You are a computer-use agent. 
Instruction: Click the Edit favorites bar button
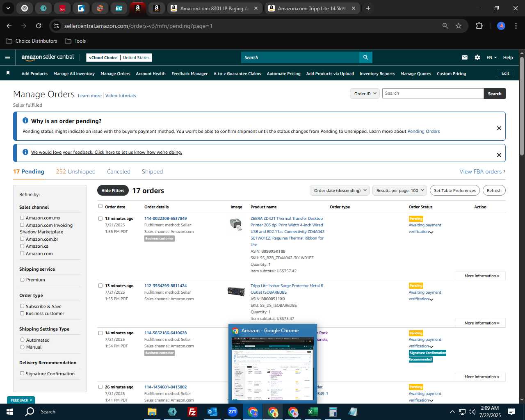(x=505, y=73)
